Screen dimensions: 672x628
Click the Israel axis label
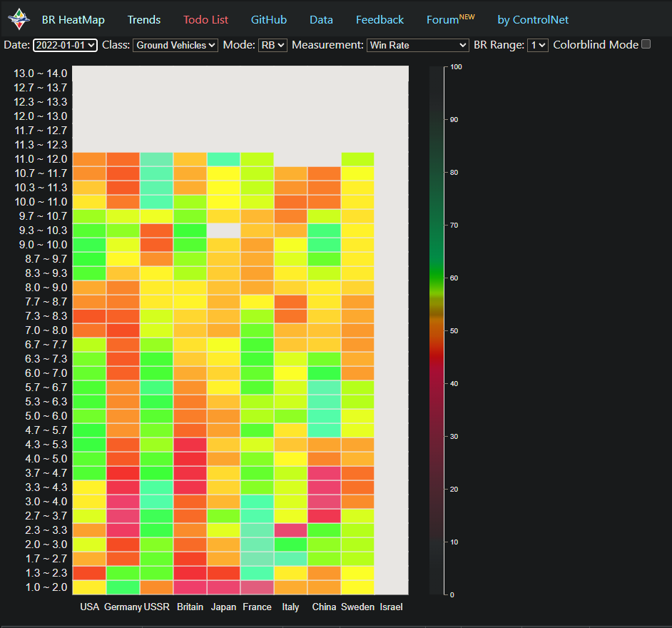pos(391,607)
